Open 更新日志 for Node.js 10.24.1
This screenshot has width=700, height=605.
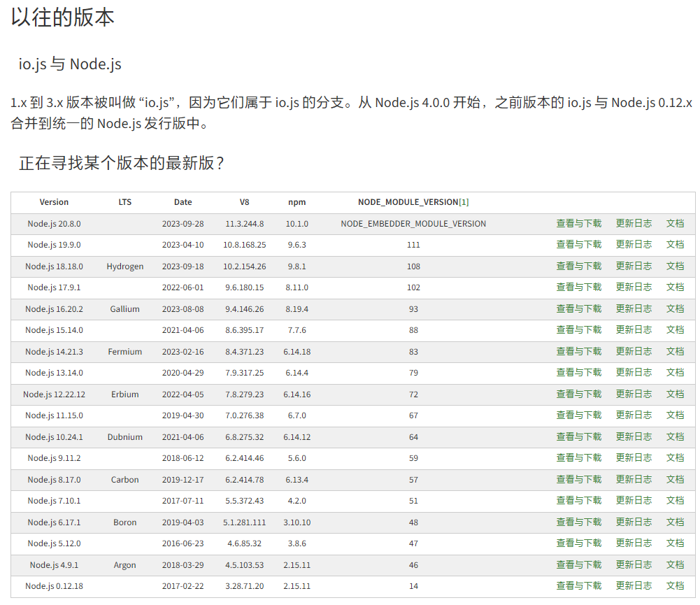click(634, 436)
